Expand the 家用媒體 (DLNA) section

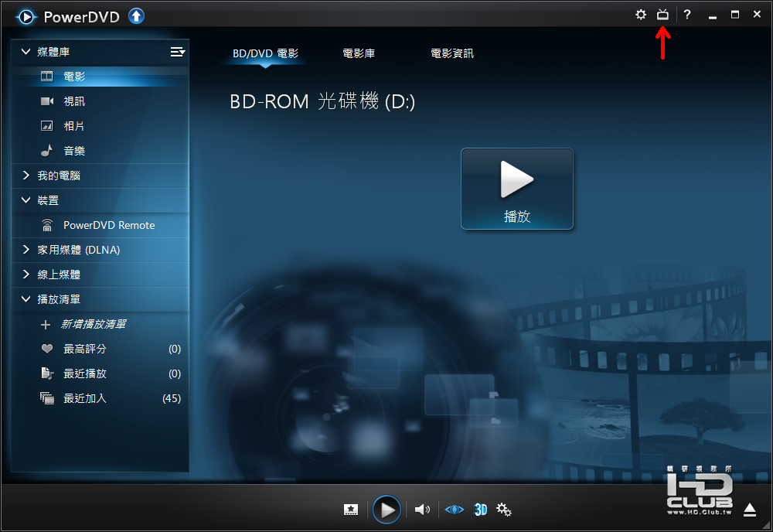pos(26,250)
